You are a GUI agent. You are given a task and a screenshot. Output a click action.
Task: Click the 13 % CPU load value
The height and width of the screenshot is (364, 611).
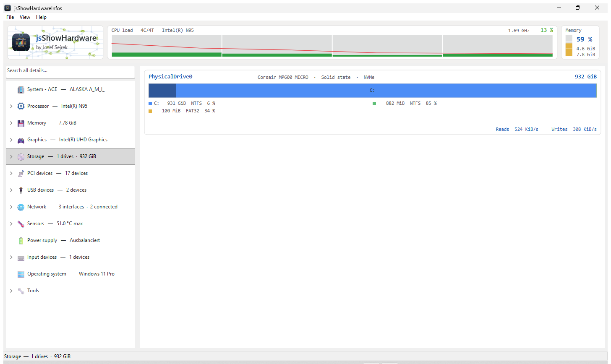547,30
